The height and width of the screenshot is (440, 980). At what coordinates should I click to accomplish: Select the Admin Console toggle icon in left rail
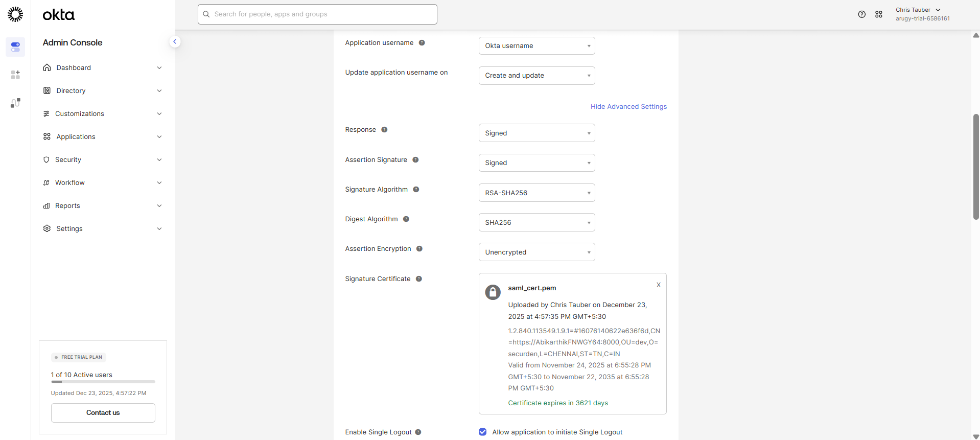15,47
